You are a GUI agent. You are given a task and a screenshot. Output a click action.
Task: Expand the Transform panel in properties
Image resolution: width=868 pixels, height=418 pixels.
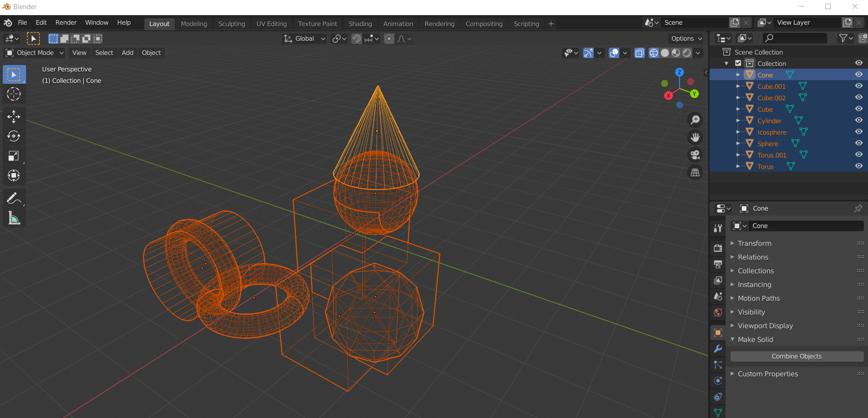point(755,243)
